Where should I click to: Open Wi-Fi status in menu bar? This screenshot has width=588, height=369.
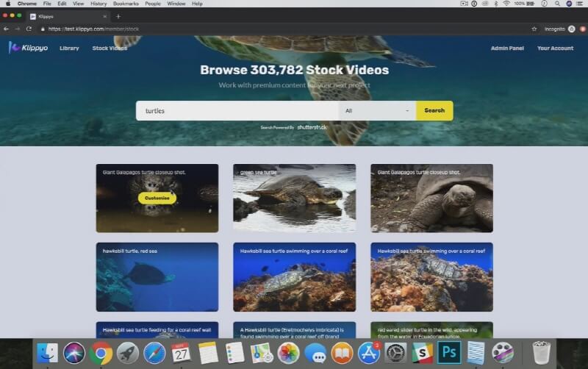point(506,4)
